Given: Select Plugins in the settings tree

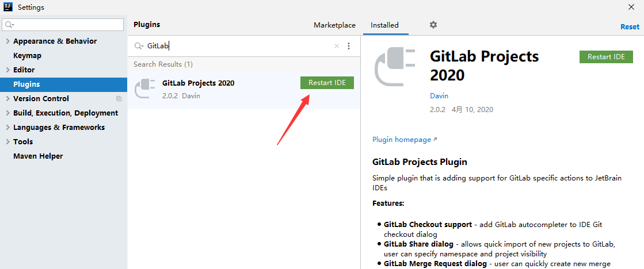Looking at the screenshot, I should coord(64,84).
